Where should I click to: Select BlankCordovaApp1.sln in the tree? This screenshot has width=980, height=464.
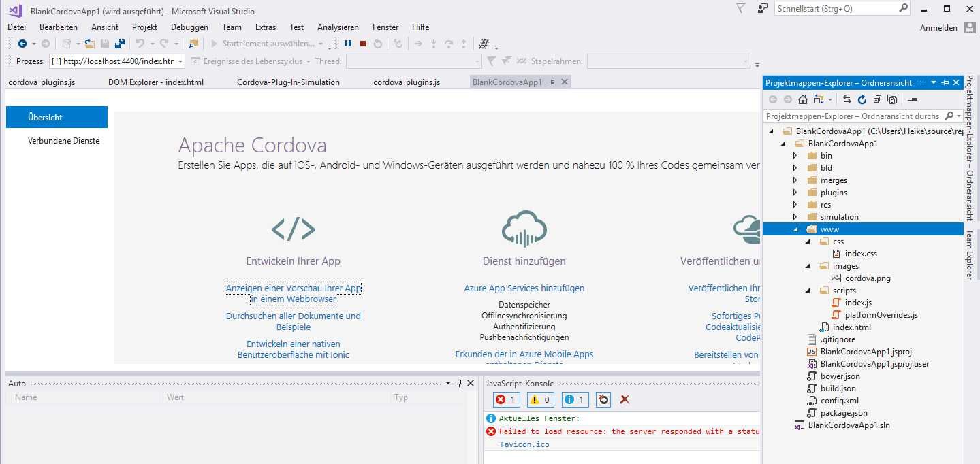[x=849, y=425]
